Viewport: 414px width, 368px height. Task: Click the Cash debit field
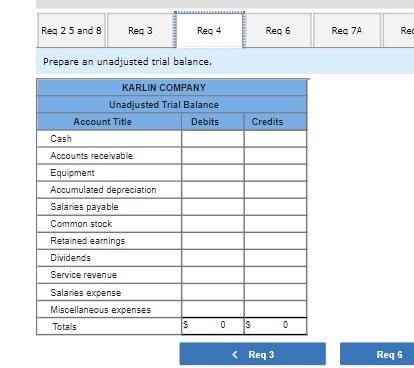[x=213, y=139]
